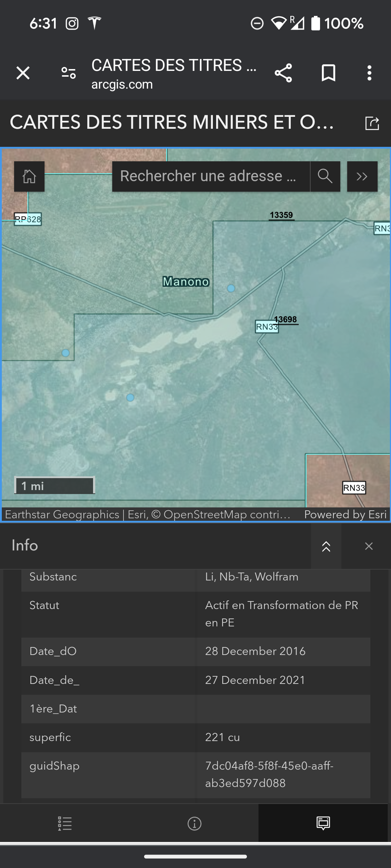The height and width of the screenshot is (868, 391).
Task: Expand the tools with double-chevron button
Action: [x=362, y=176]
